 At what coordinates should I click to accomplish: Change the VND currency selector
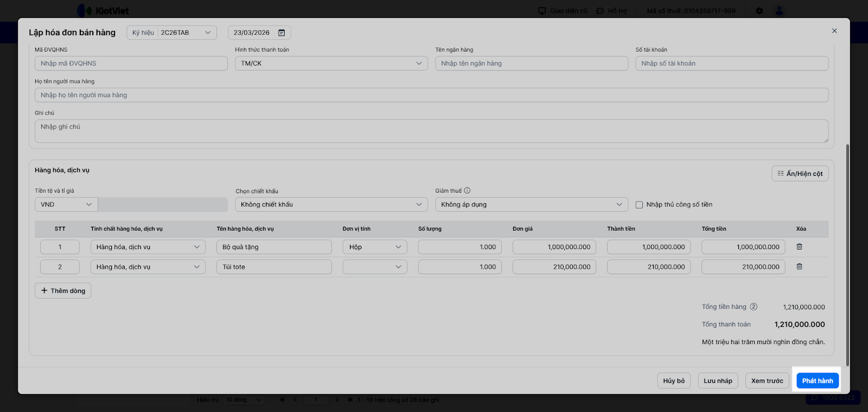pos(66,205)
